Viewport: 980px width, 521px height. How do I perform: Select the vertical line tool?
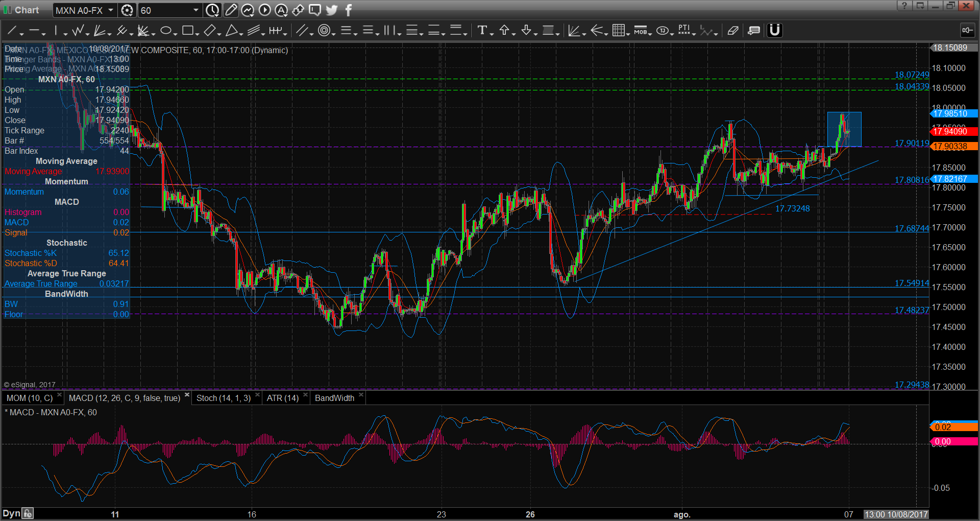pos(56,31)
